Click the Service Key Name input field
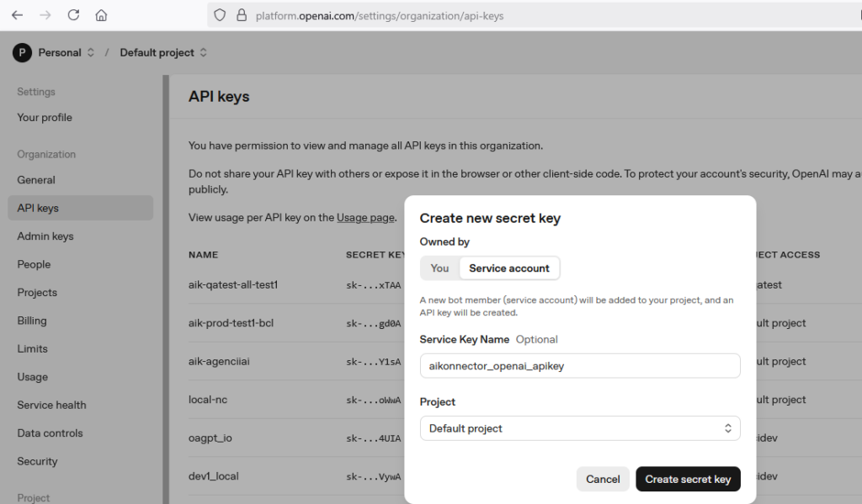This screenshot has height=504, width=862. [579, 366]
